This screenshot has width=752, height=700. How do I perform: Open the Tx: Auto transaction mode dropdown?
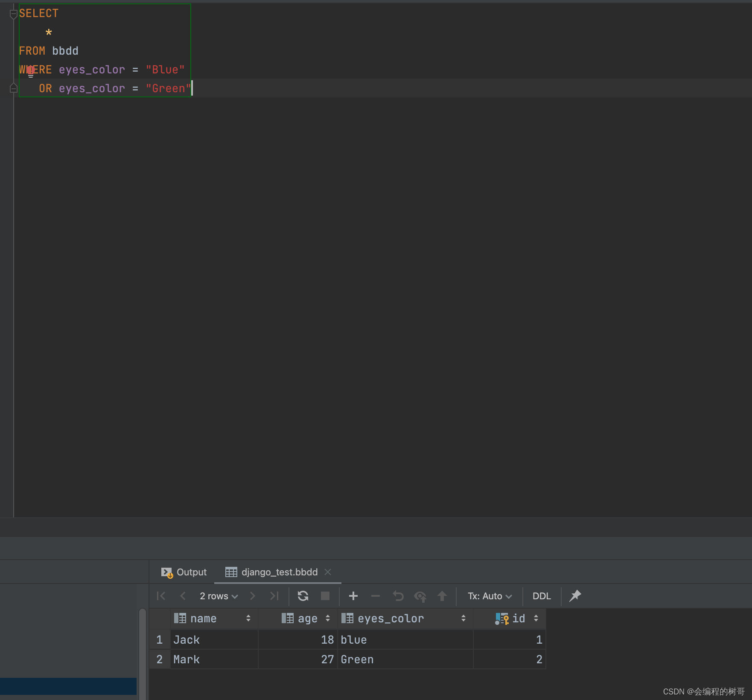[490, 596]
